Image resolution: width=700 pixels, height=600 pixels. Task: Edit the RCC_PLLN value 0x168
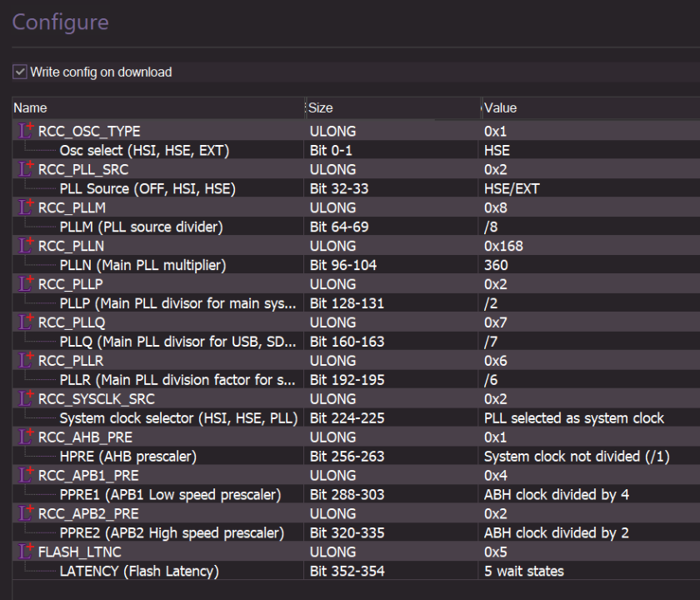(x=500, y=246)
